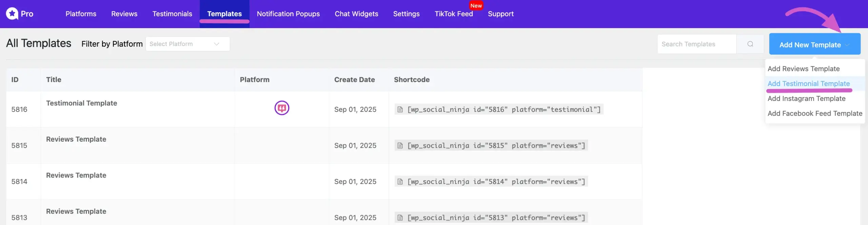Click the testimonial platform icon in row 5816
The height and width of the screenshot is (225, 868).
281,108
